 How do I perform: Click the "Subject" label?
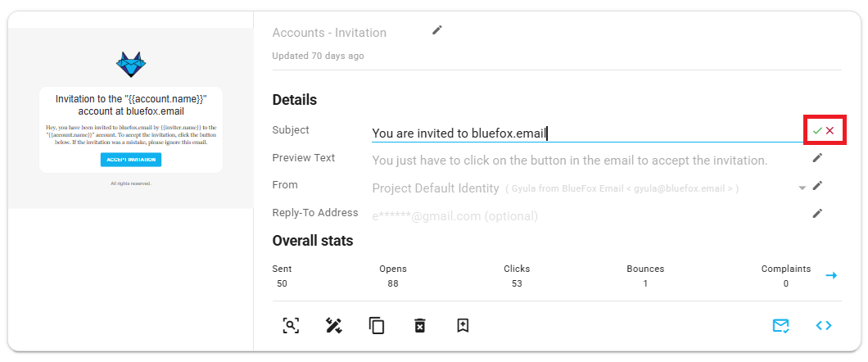(x=291, y=129)
